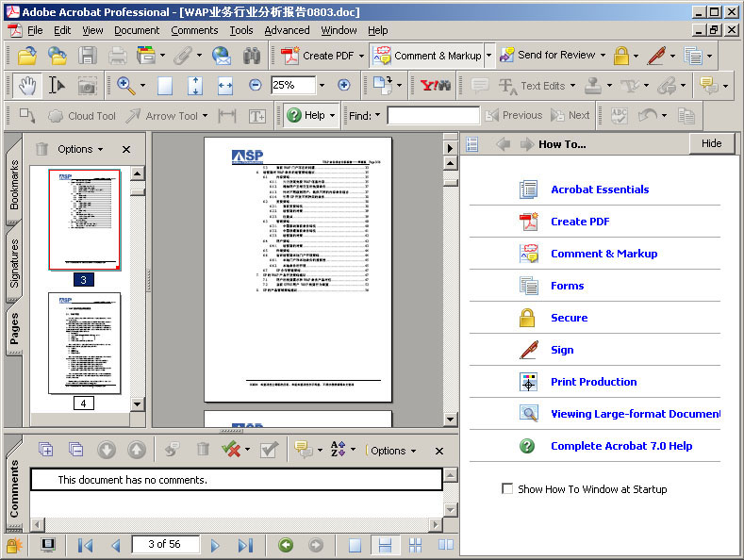Switch to Facing pages layout

point(445,545)
